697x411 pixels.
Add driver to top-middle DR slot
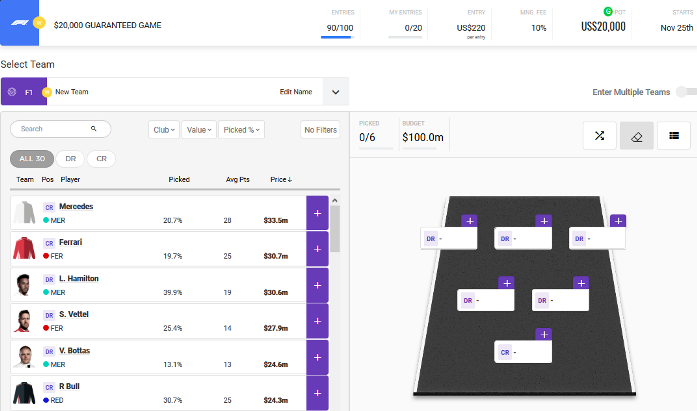544,221
